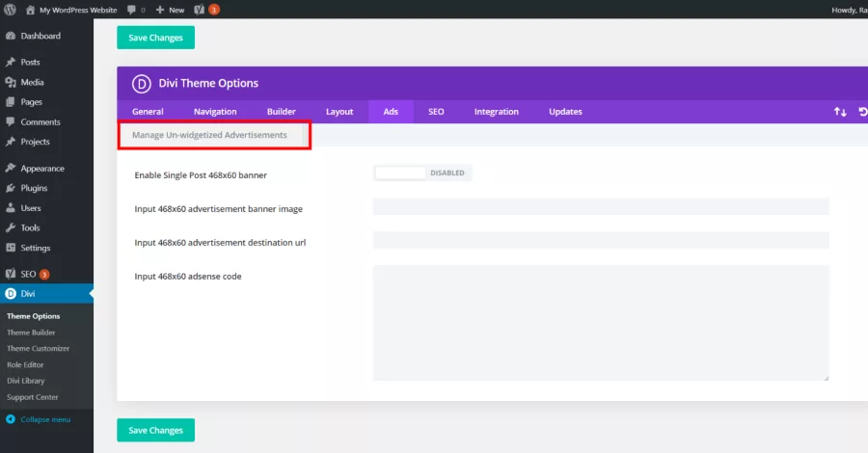The image size is (868, 453).
Task: Switch to the Layout tab
Action: pyautogui.click(x=339, y=112)
